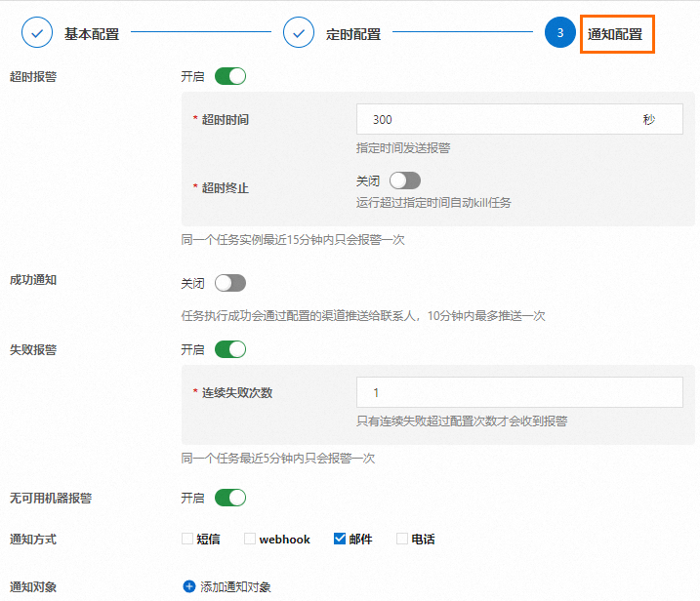Click the 秒 unit suffix in 超时时间
This screenshot has width=700, height=601.
tap(648, 120)
